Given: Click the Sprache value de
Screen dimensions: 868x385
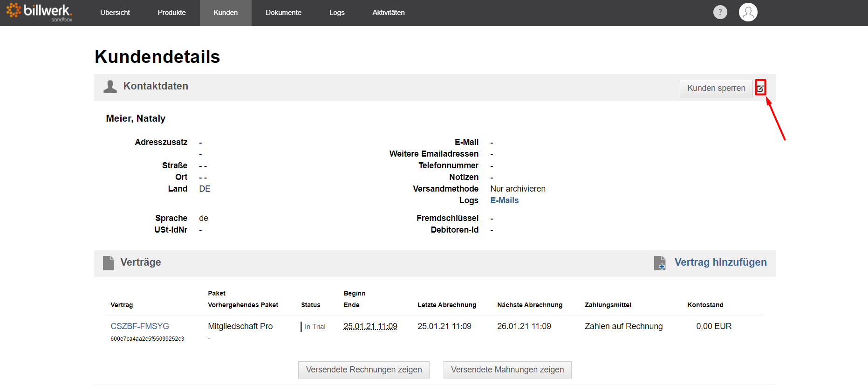Looking at the screenshot, I should 204,218.
